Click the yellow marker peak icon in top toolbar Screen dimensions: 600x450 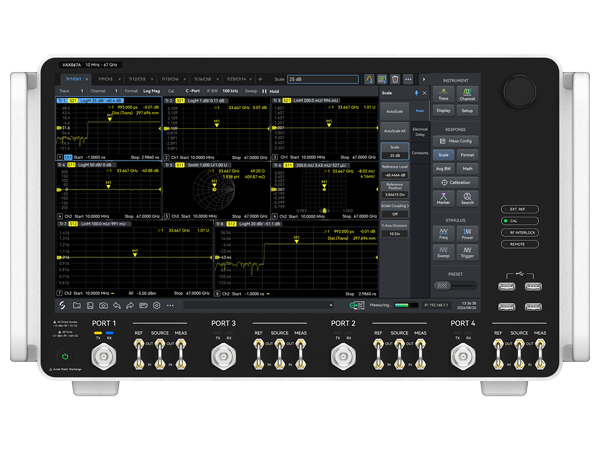(369, 79)
